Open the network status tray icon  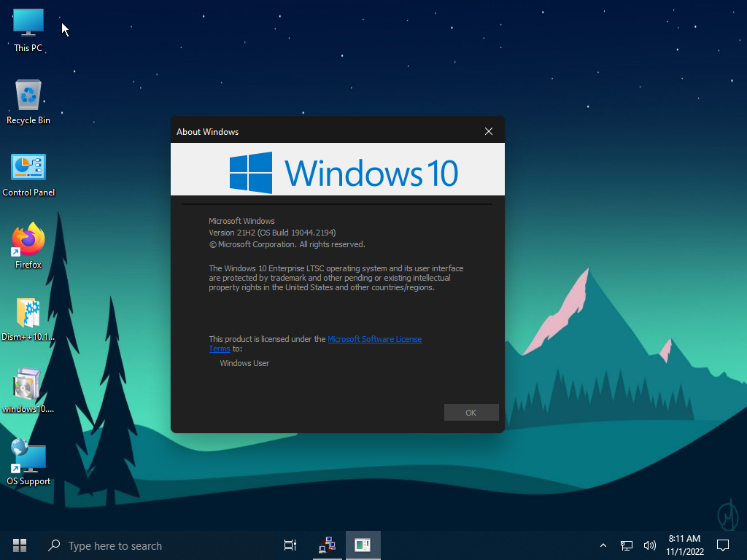pyautogui.click(x=626, y=545)
